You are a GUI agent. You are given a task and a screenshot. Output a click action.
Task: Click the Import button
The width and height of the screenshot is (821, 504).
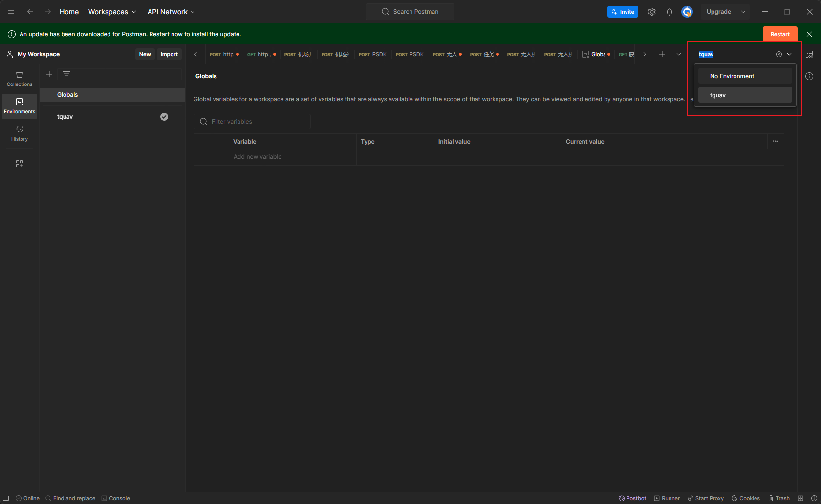click(169, 54)
